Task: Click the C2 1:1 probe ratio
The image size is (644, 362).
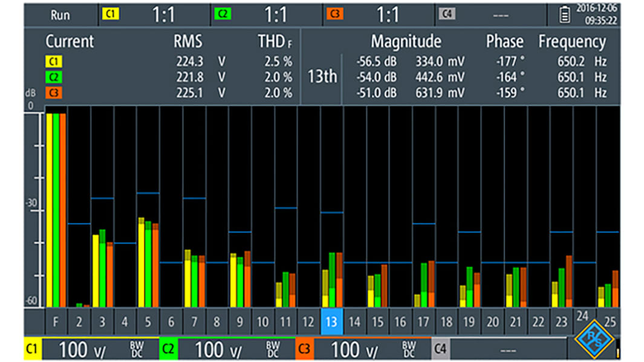Action: tap(276, 15)
